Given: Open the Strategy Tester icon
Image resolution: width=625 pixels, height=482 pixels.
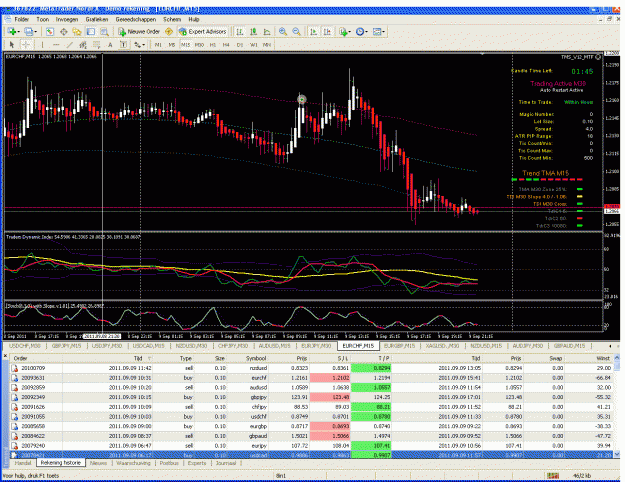Looking at the screenshot, I should coord(104,31).
